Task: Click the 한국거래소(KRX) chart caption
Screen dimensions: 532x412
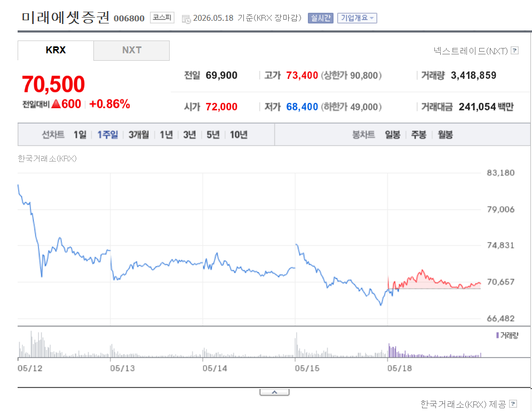Action: [x=47, y=159]
